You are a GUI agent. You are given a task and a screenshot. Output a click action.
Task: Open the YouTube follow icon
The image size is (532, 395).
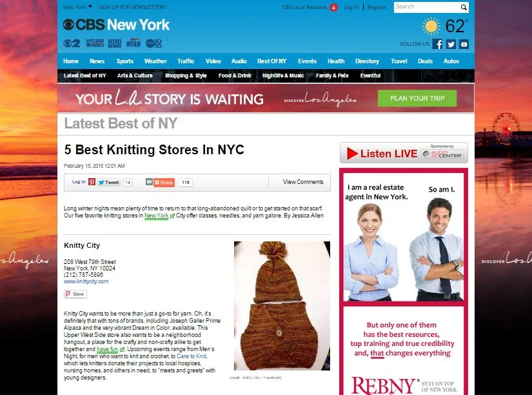pyautogui.click(x=464, y=44)
